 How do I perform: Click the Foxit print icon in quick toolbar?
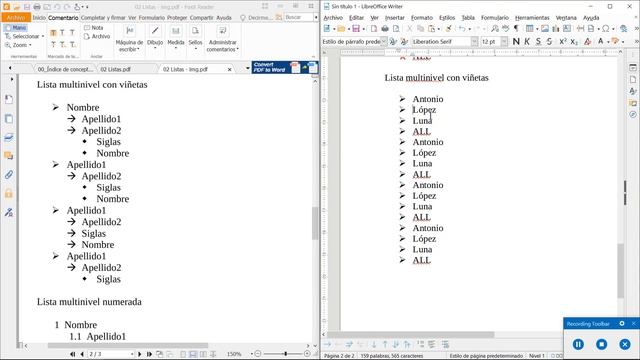(x=37, y=7)
